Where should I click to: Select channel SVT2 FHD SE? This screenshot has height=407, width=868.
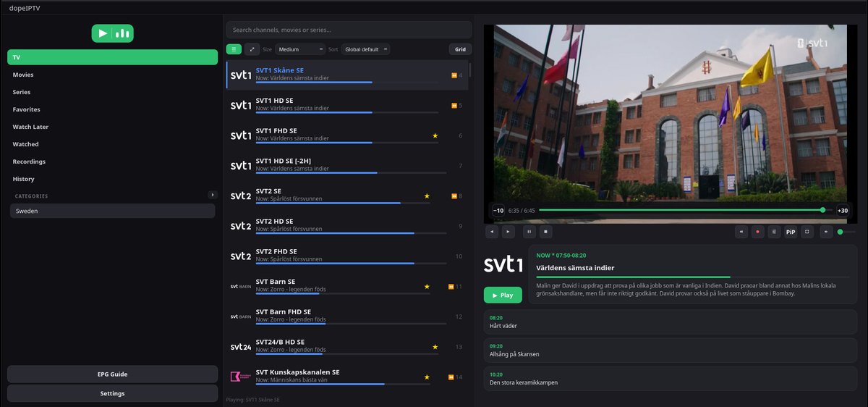point(347,256)
